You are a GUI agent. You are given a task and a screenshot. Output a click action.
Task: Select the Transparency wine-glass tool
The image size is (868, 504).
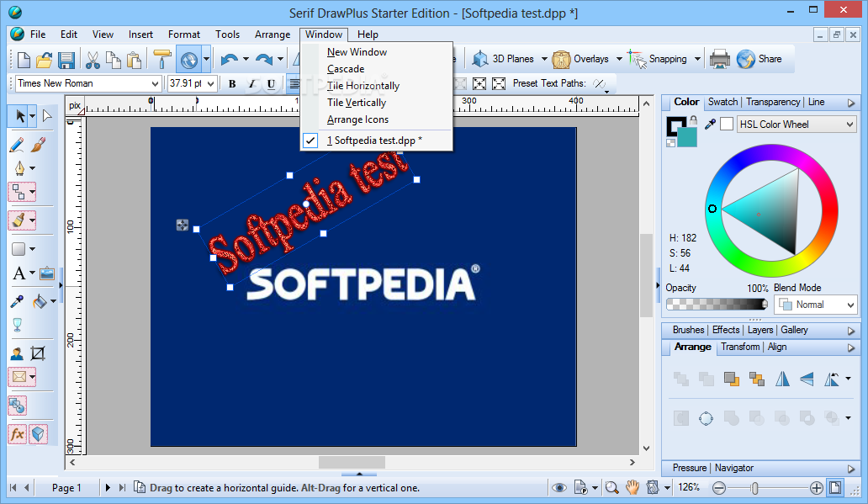(x=17, y=325)
